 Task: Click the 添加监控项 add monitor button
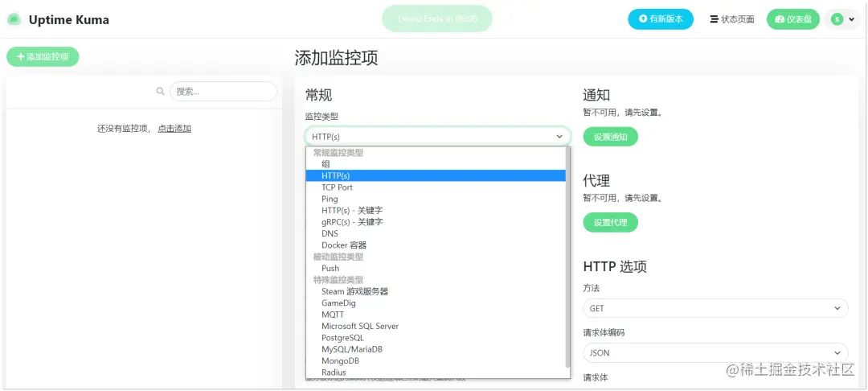43,56
